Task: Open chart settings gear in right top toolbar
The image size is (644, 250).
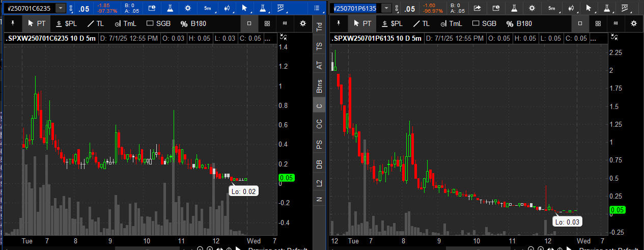Action: click(x=532, y=8)
